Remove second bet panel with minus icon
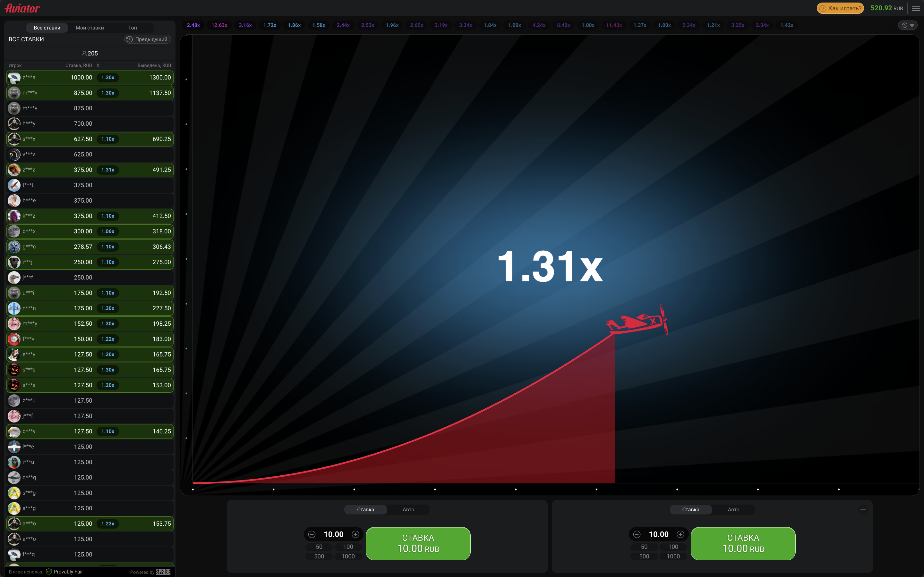924x577 pixels. click(x=863, y=509)
